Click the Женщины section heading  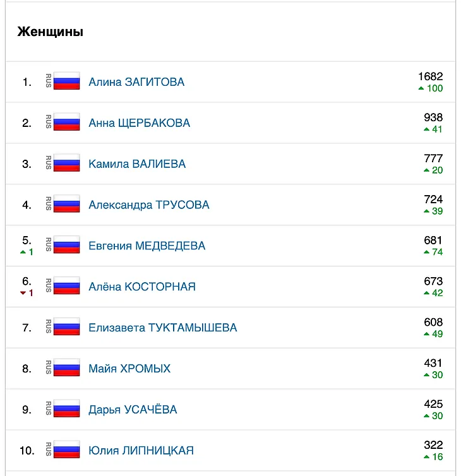[51, 32]
